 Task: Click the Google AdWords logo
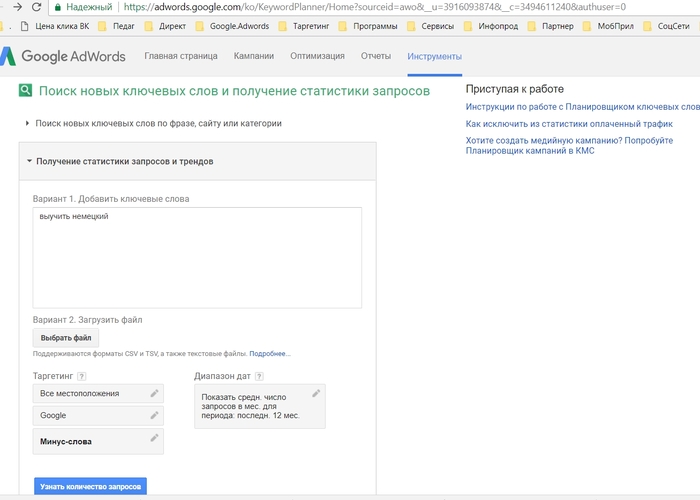point(63,56)
